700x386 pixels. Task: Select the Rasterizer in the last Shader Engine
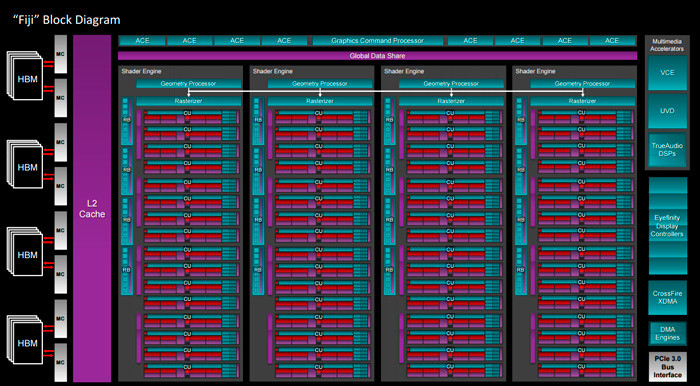coord(583,101)
